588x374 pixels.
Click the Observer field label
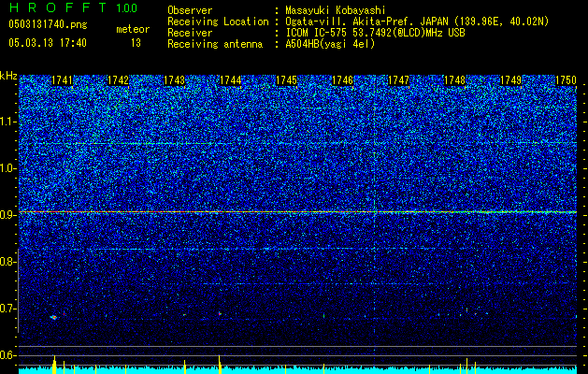[x=190, y=10]
